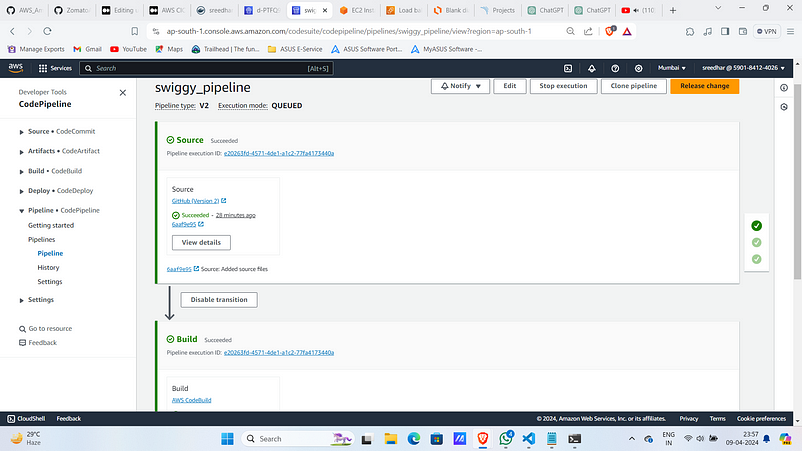Open AWS help question mark icon
Screen dimensions: 802x451
click(615, 68)
